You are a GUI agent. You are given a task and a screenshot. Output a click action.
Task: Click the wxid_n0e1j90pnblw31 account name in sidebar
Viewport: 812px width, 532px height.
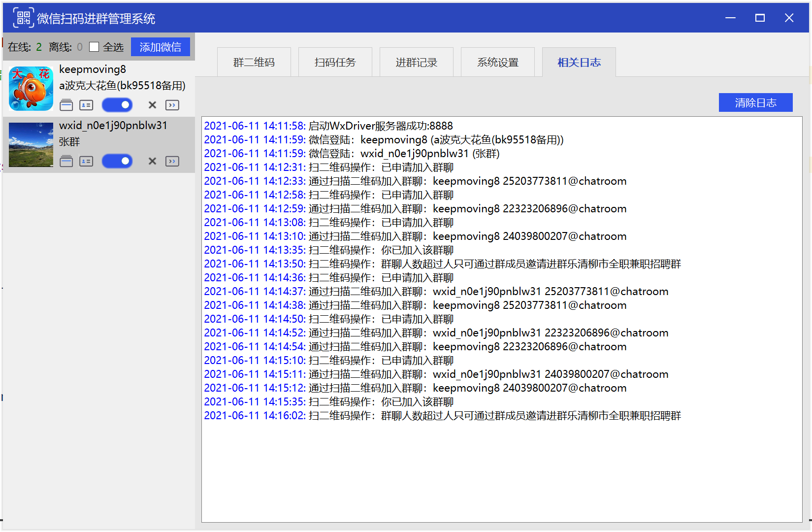click(x=113, y=125)
